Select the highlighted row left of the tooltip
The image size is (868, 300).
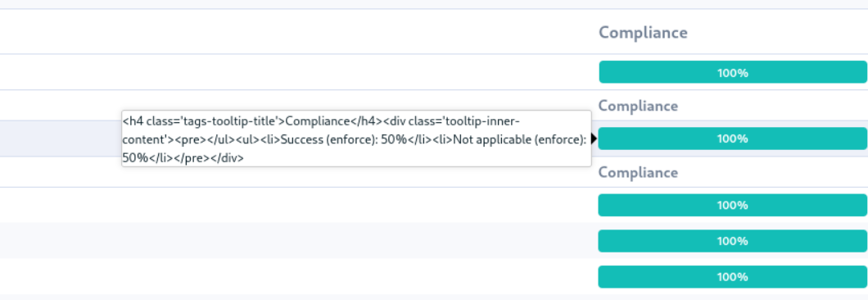61,138
